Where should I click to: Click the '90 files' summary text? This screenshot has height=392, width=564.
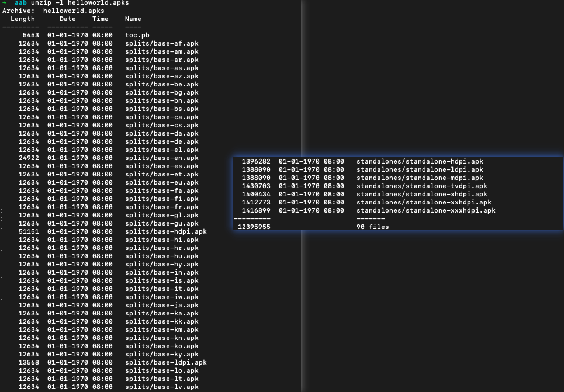tap(372, 227)
